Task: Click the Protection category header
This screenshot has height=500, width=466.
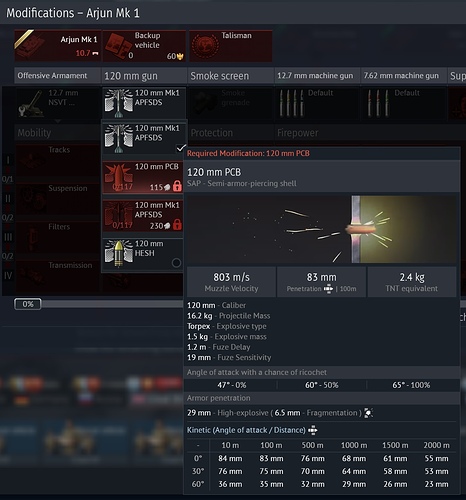Action: point(212,133)
